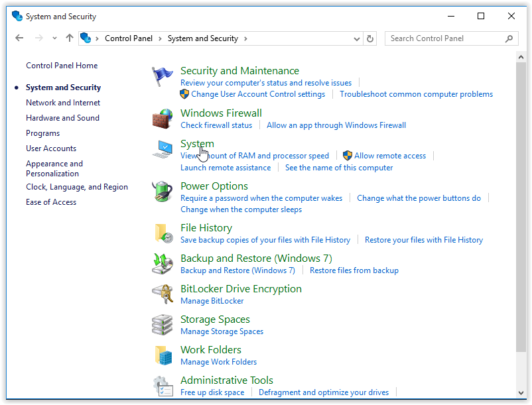This screenshot has height=405, width=532.
Task: Click Allow an app through Windows Firewall
Action: [x=336, y=125]
